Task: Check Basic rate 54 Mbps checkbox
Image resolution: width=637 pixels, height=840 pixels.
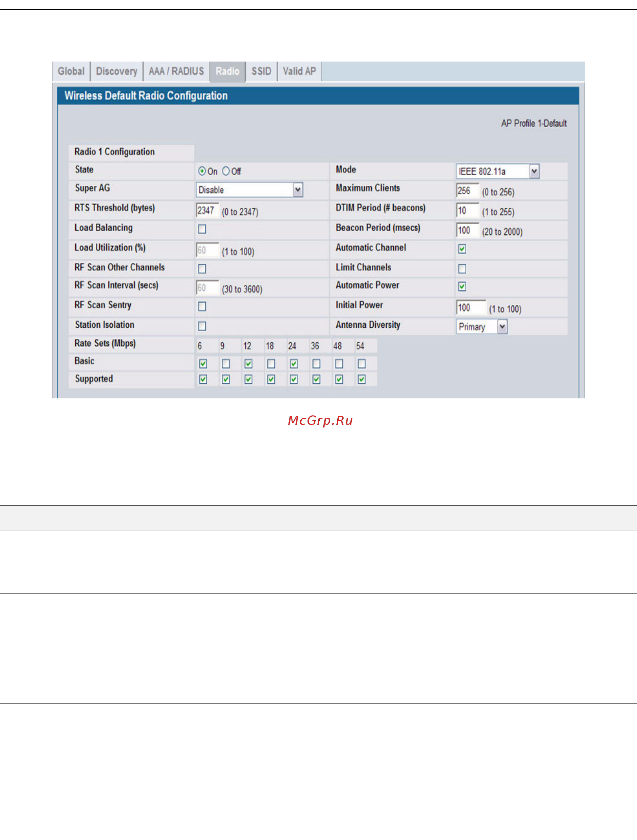Action: coord(362,364)
